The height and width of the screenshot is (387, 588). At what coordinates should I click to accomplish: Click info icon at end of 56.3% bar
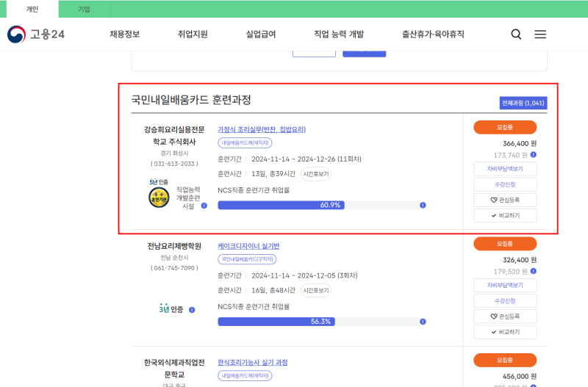[423, 322]
